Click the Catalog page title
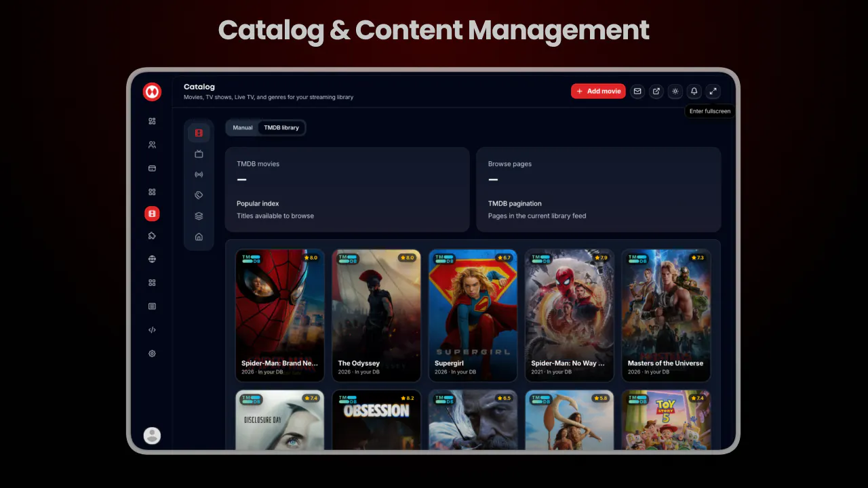 (199, 87)
